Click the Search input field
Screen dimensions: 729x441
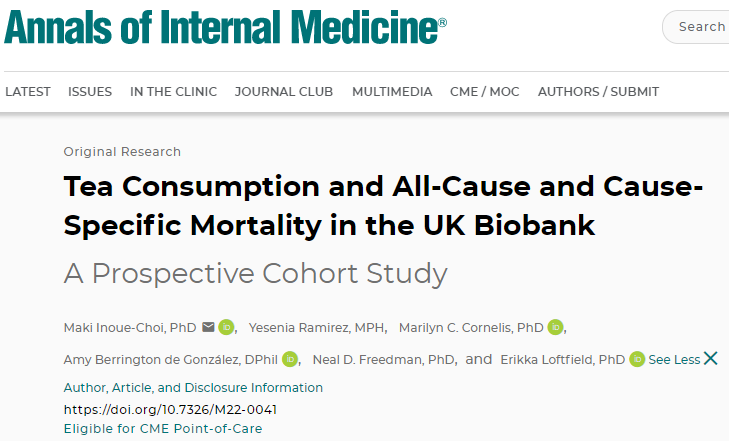click(x=696, y=27)
